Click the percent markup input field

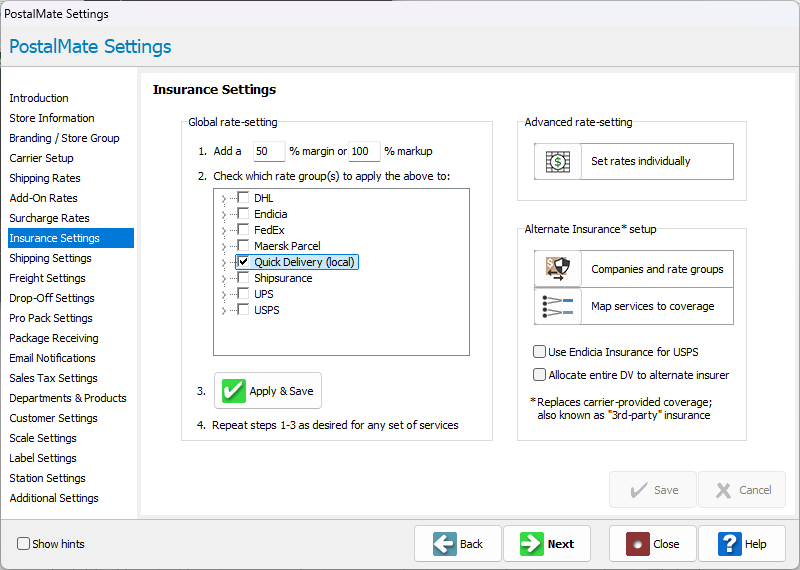click(x=364, y=152)
